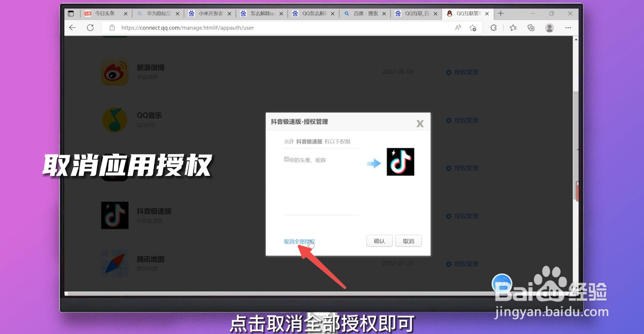Close the 小米开发者 tab
Screen dimensions: 644x334
[229, 14]
